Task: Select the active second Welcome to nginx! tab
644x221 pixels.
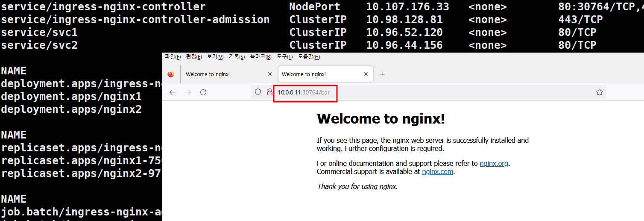Action: click(325, 74)
